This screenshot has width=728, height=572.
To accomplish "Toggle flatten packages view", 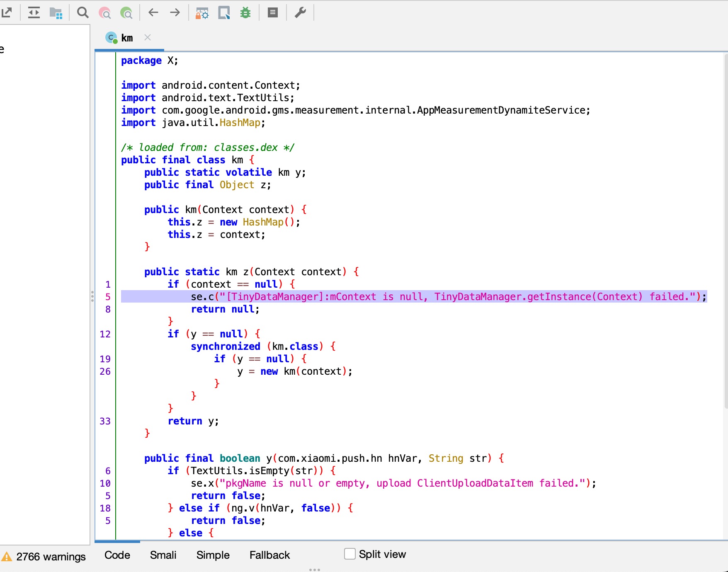I will tap(56, 13).
